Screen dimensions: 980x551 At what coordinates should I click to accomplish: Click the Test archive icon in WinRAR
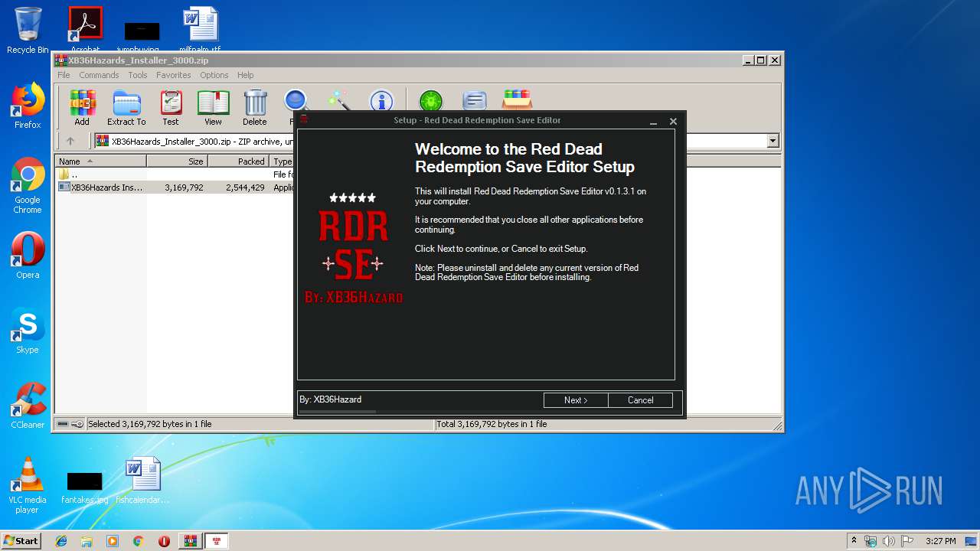pyautogui.click(x=171, y=108)
